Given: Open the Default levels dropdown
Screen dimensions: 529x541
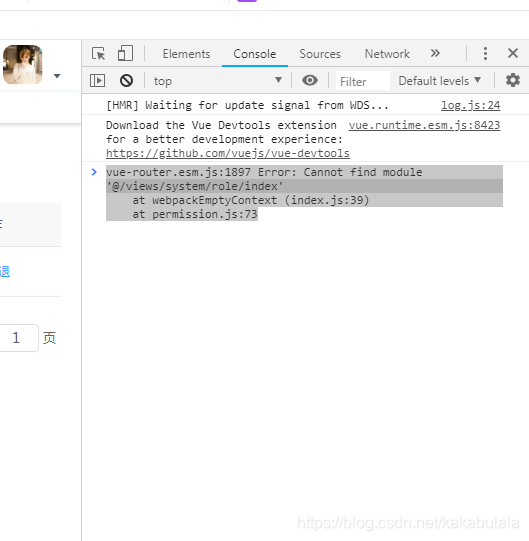Looking at the screenshot, I should pyautogui.click(x=440, y=81).
